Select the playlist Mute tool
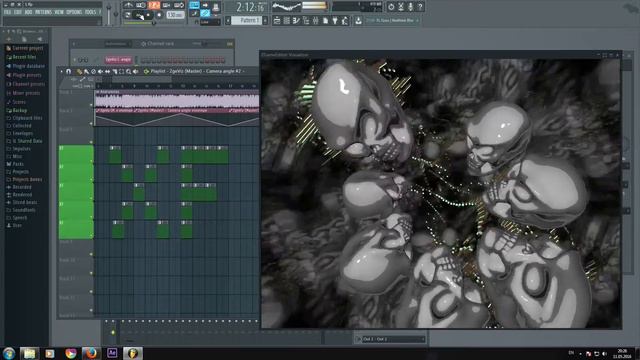 coord(100,71)
